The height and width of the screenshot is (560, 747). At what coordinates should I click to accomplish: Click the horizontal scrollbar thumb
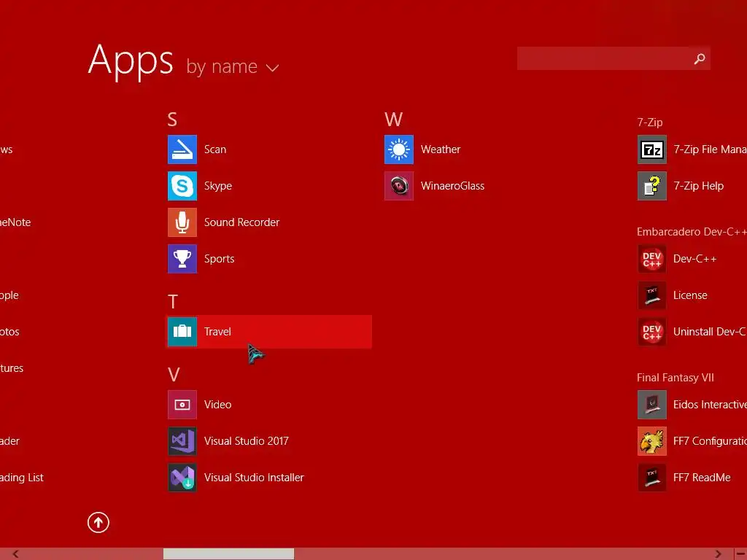click(x=228, y=554)
